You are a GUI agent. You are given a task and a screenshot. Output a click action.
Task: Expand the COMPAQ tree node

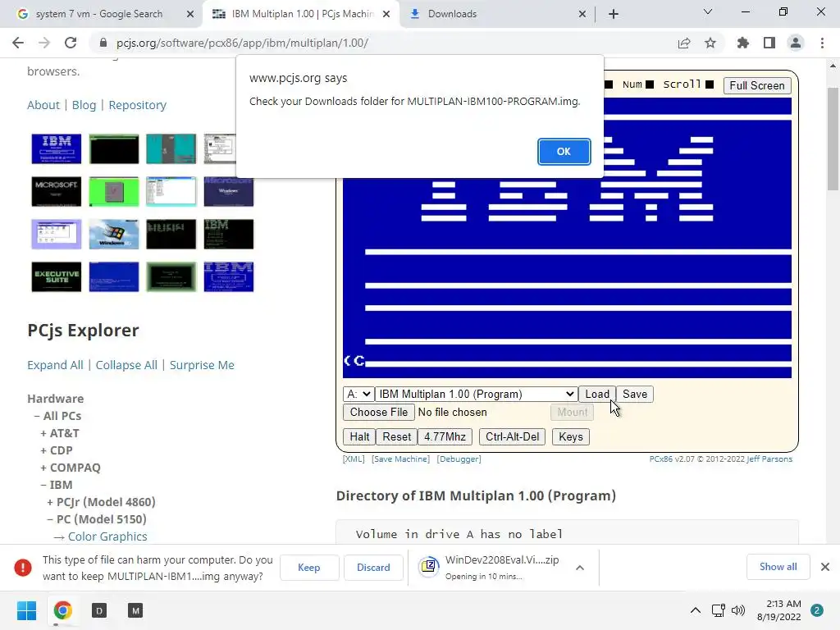click(43, 468)
